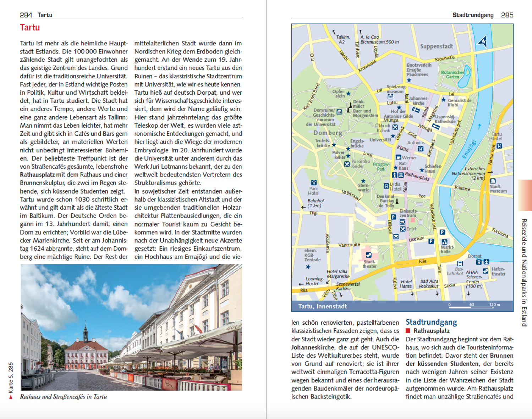Click the Genialistide Klubi star marker
Viewport: 532px width, 419px height.
click(x=443, y=100)
